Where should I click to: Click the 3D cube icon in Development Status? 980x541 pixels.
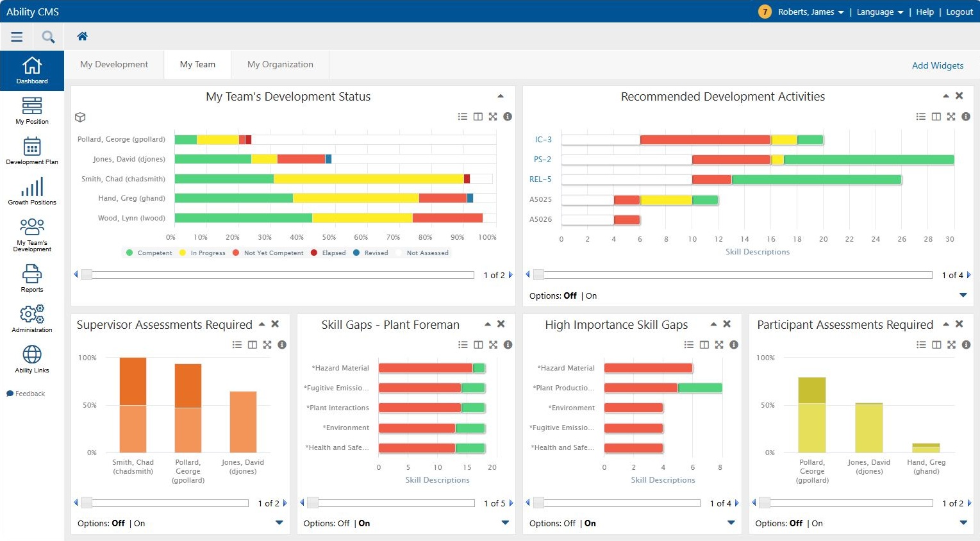tap(80, 117)
